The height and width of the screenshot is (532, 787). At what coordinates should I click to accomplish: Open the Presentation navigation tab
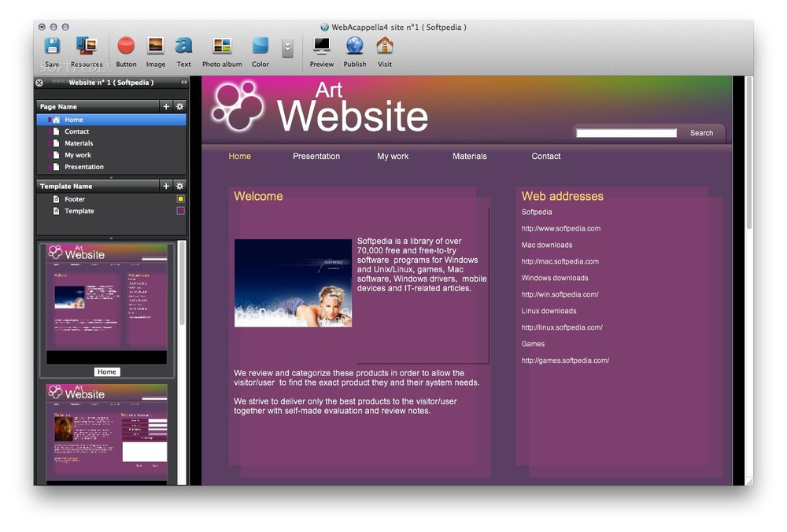pyautogui.click(x=316, y=156)
